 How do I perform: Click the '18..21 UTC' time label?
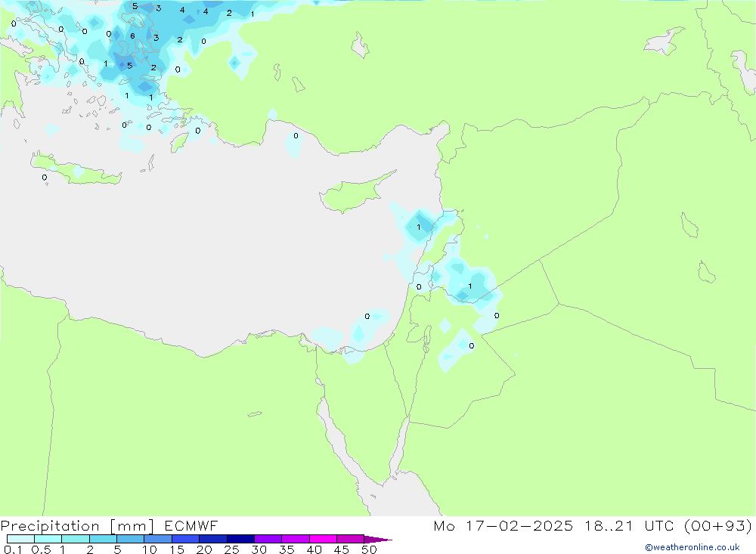click(630, 526)
